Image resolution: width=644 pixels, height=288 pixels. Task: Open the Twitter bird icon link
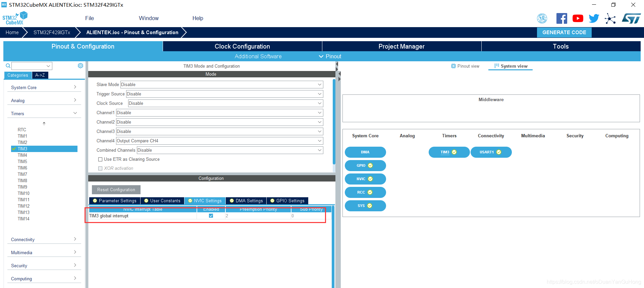(x=594, y=18)
